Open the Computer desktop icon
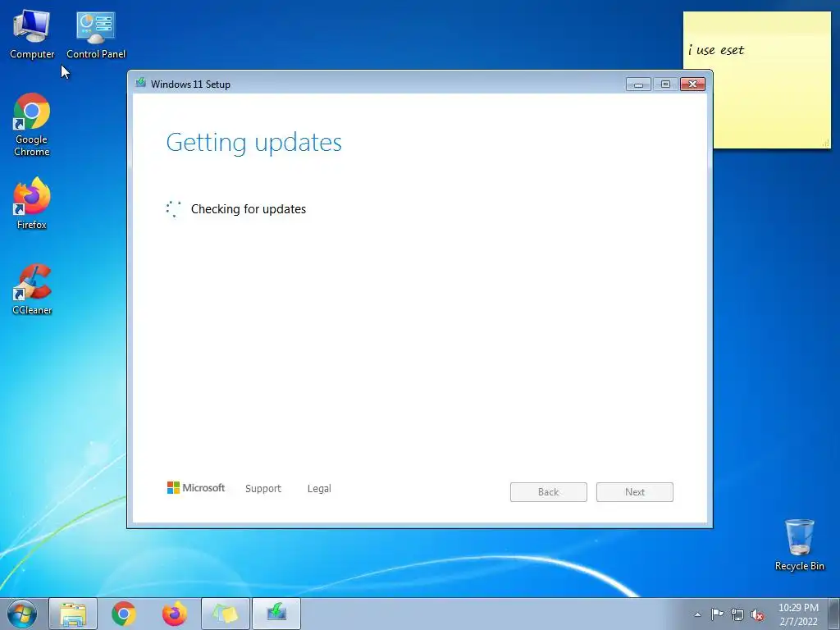The image size is (840, 630). [32, 34]
